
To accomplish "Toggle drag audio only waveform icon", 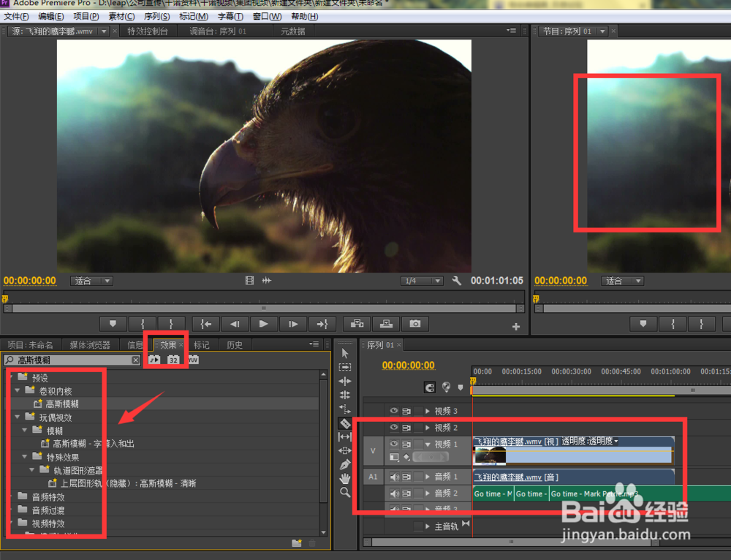I will pyautogui.click(x=267, y=281).
